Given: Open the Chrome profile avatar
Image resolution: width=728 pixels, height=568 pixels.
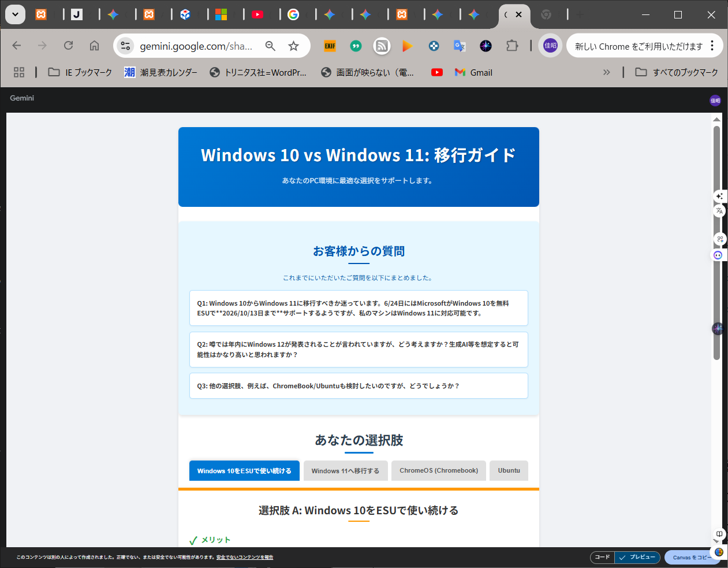Looking at the screenshot, I should click(550, 46).
